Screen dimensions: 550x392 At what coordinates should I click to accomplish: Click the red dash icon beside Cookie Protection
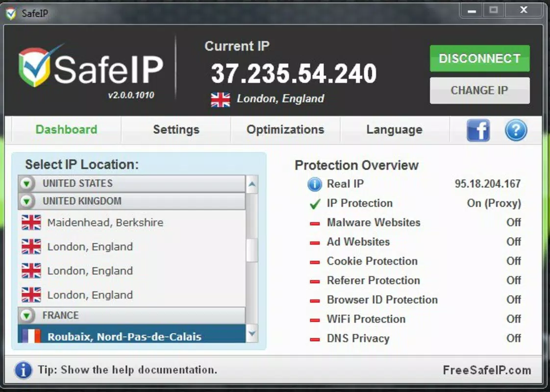[315, 262]
